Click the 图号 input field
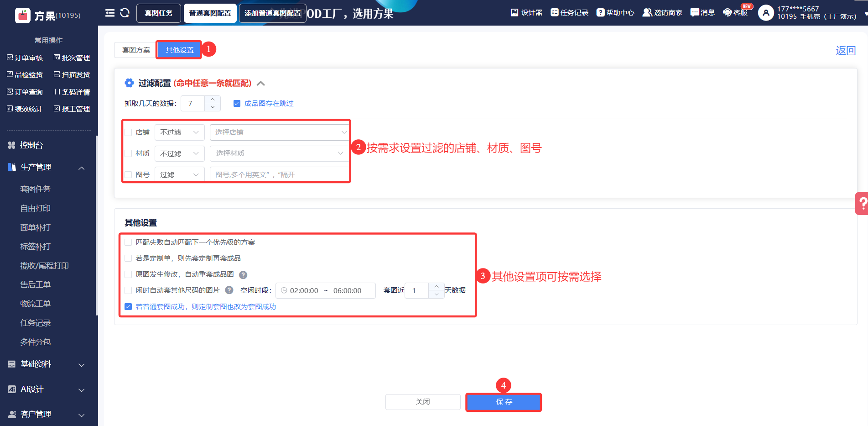The width and height of the screenshot is (868, 426). point(280,174)
